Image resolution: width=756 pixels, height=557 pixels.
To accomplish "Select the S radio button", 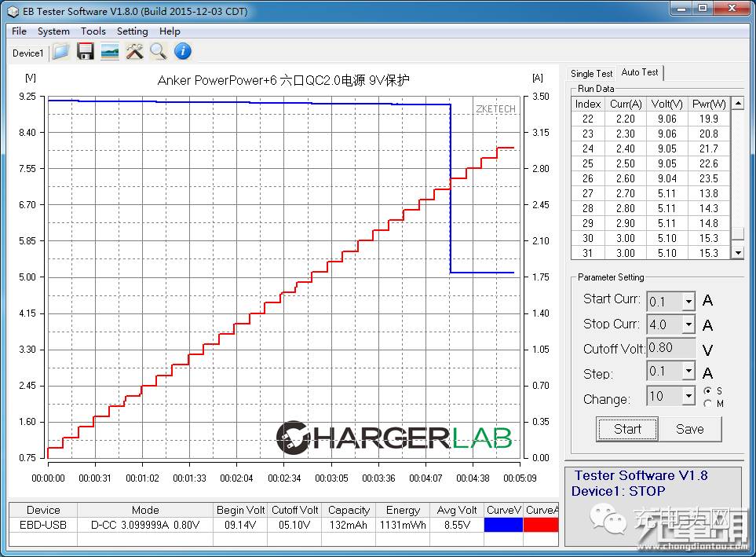I will (x=707, y=390).
